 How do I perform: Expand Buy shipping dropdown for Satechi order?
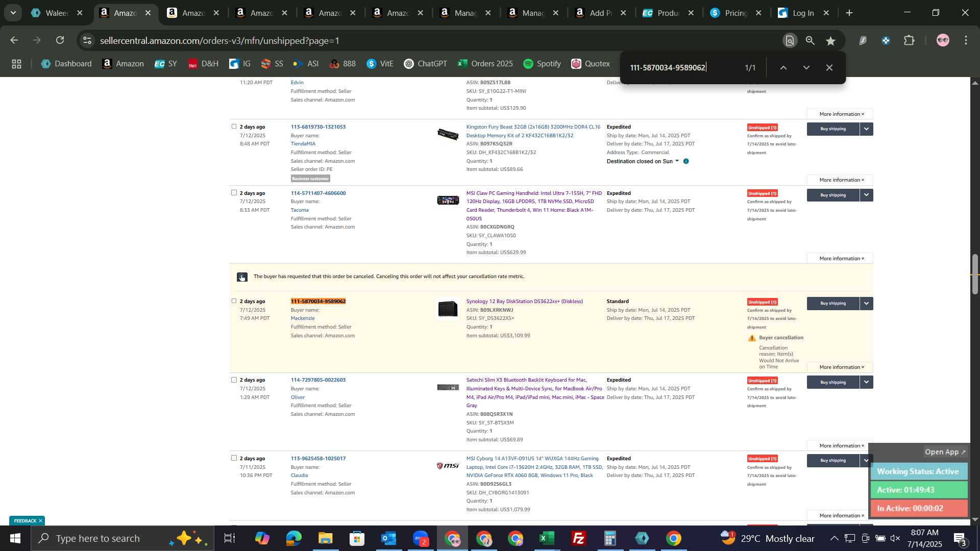tap(867, 382)
